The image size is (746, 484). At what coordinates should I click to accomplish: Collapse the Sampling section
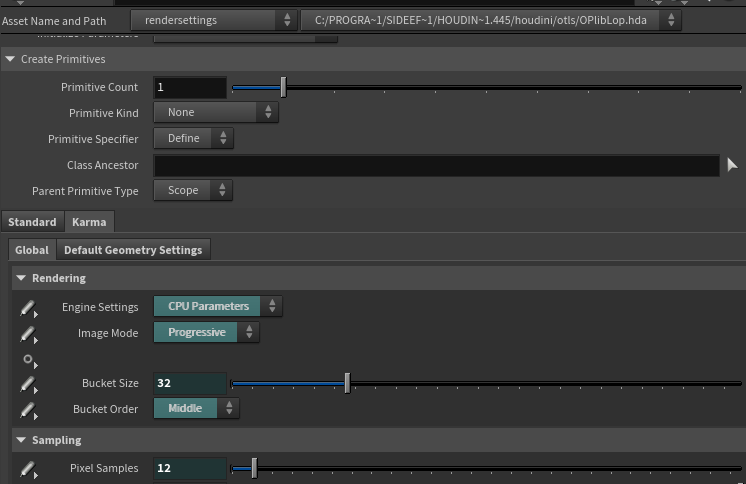click(21, 440)
